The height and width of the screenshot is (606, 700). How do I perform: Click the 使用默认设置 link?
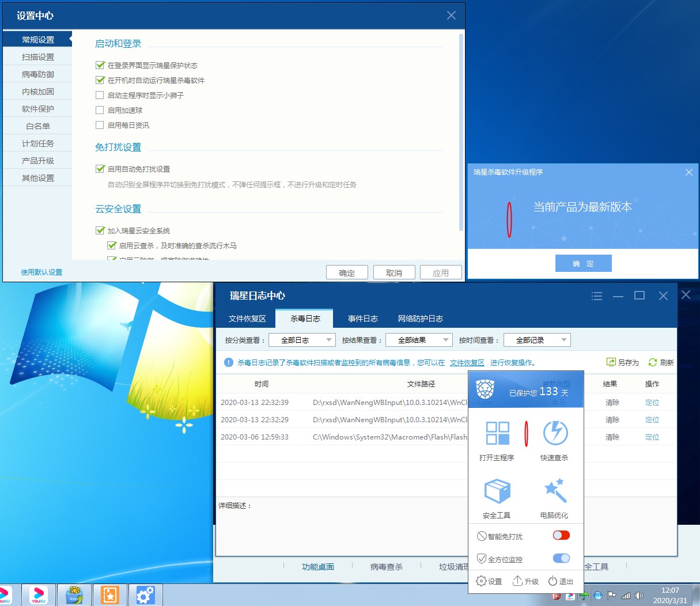41,272
